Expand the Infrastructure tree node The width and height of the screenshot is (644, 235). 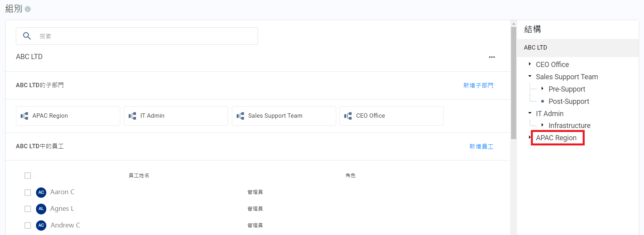coord(542,125)
